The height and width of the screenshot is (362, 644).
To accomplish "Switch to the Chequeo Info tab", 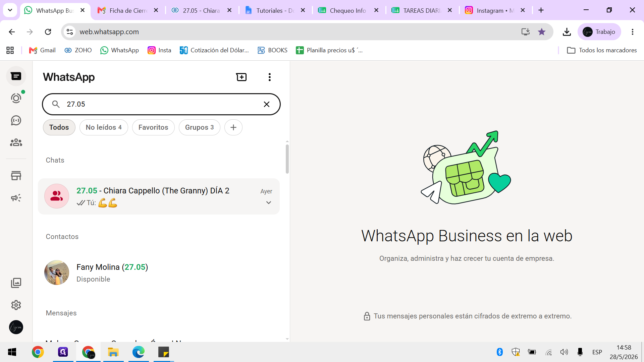I will click(x=348, y=10).
